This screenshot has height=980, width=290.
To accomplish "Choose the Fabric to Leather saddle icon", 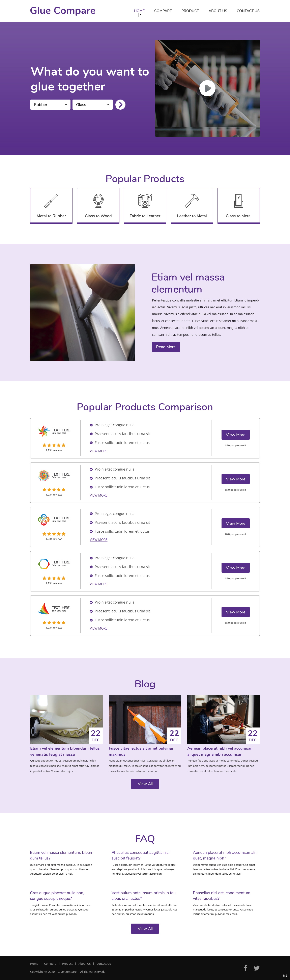I will pos(145,201).
